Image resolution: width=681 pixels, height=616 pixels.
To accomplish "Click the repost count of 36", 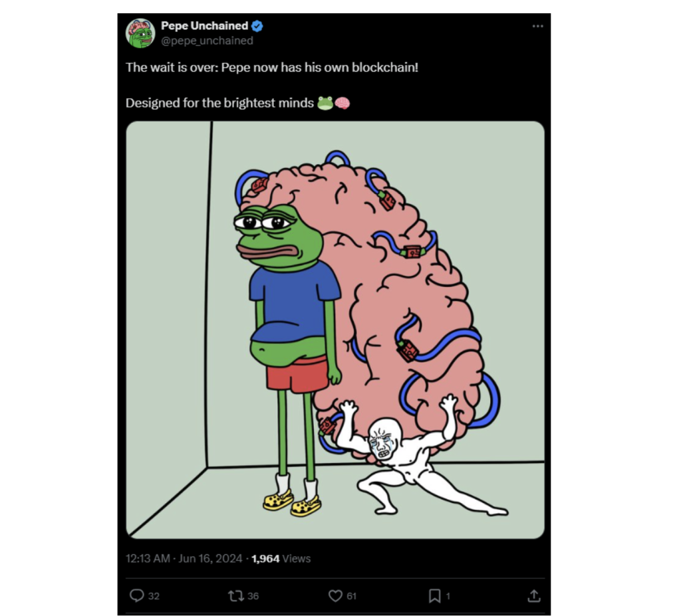I will pyautogui.click(x=253, y=596).
